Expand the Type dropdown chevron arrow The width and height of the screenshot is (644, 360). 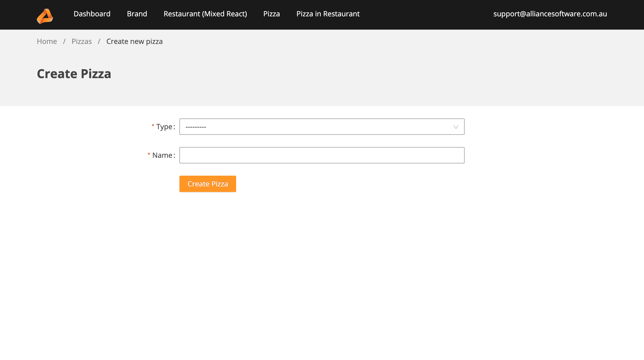tap(456, 127)
